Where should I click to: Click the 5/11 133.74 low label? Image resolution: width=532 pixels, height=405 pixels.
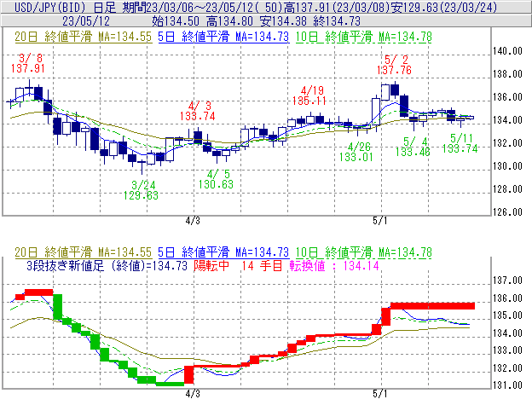[x=460, y=143]
